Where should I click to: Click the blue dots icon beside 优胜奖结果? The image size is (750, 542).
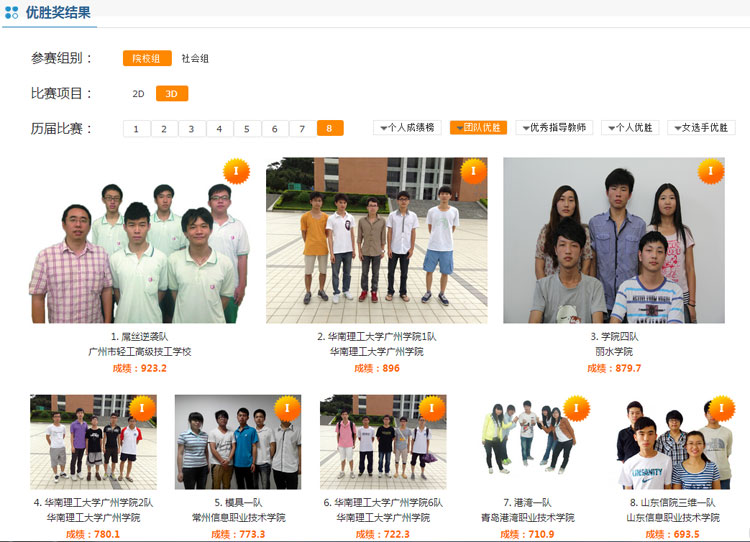(12, 13)
